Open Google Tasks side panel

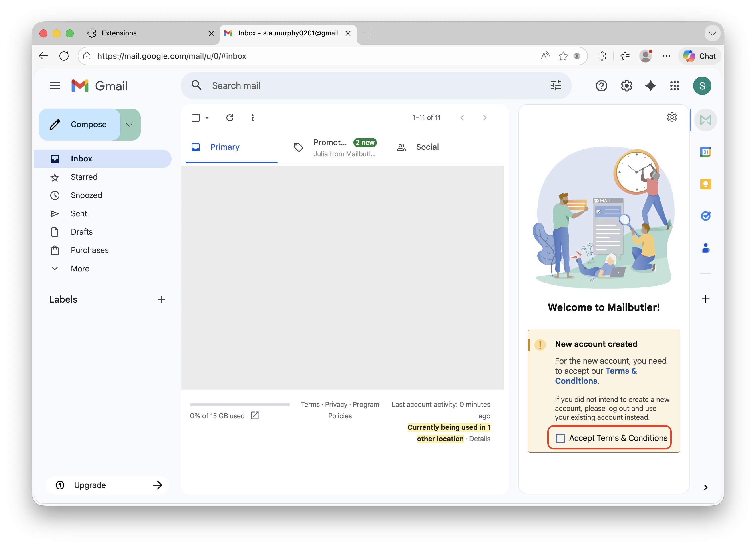click(705, 216)
